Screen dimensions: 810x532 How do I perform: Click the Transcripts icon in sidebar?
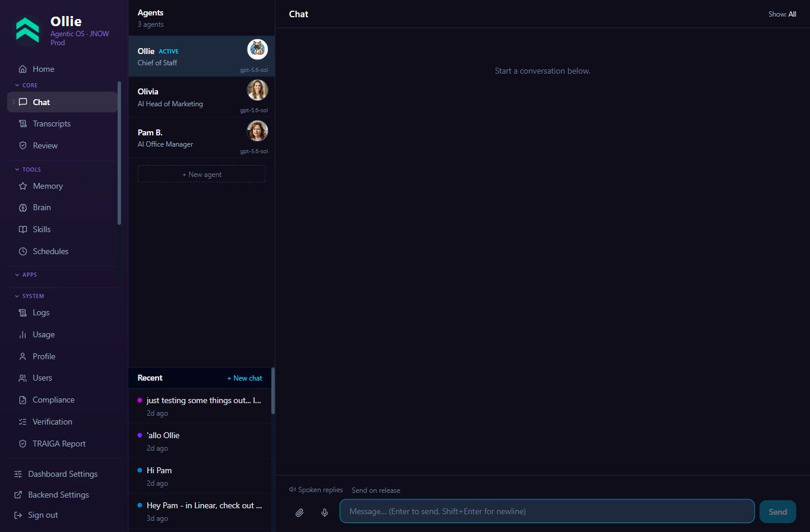23,123
